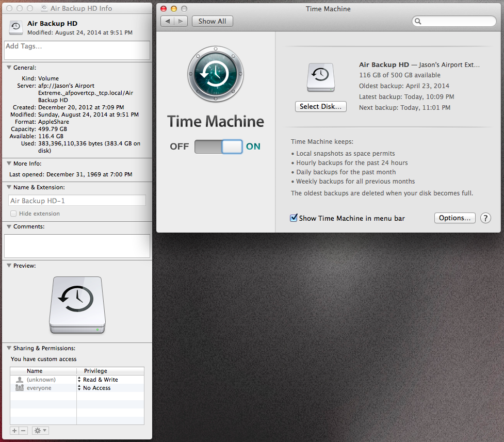Click the Comments text box
Viewport: 504px width, 442px height.
click(77, 246)
